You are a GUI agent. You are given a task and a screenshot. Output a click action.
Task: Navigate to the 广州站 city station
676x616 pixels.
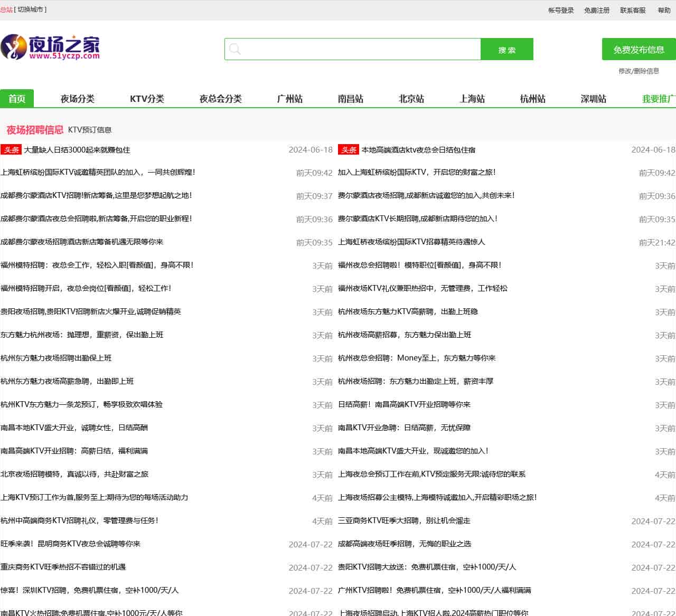tap(289, 98)
